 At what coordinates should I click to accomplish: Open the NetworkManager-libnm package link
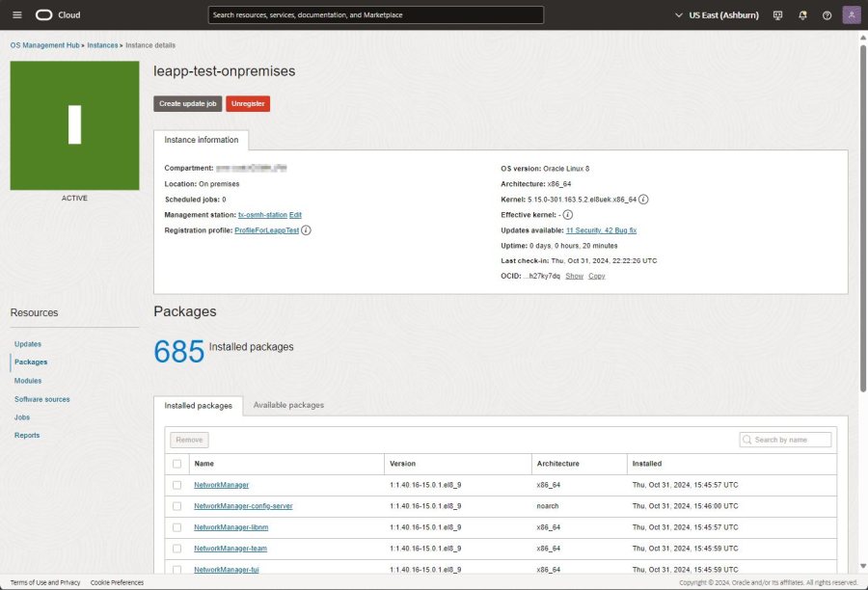pyautogui.click(x=231, y=527)
